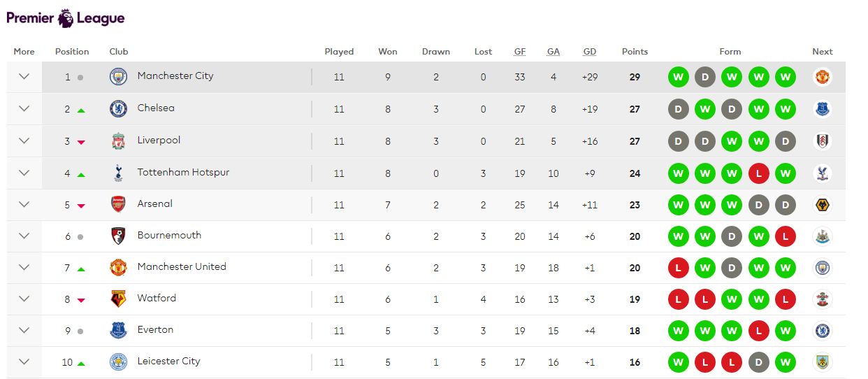Click Tottenham Hotspur crest icon

(118, 173)
